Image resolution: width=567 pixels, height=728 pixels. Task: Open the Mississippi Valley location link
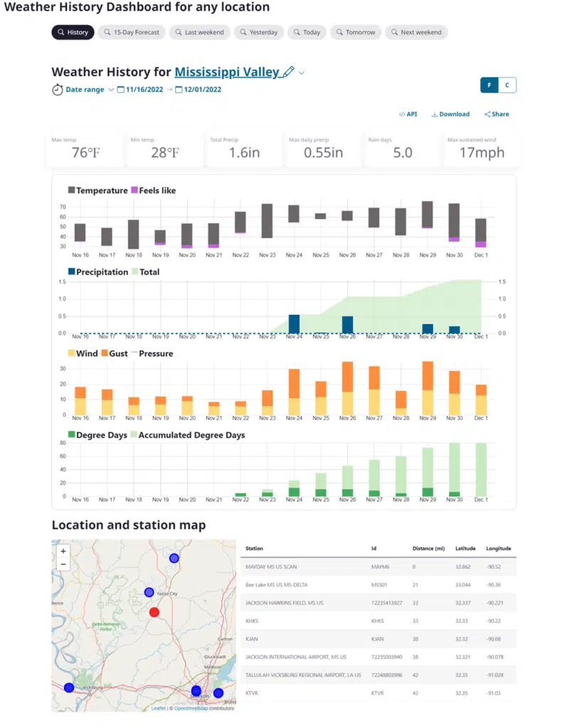point(226,72)
